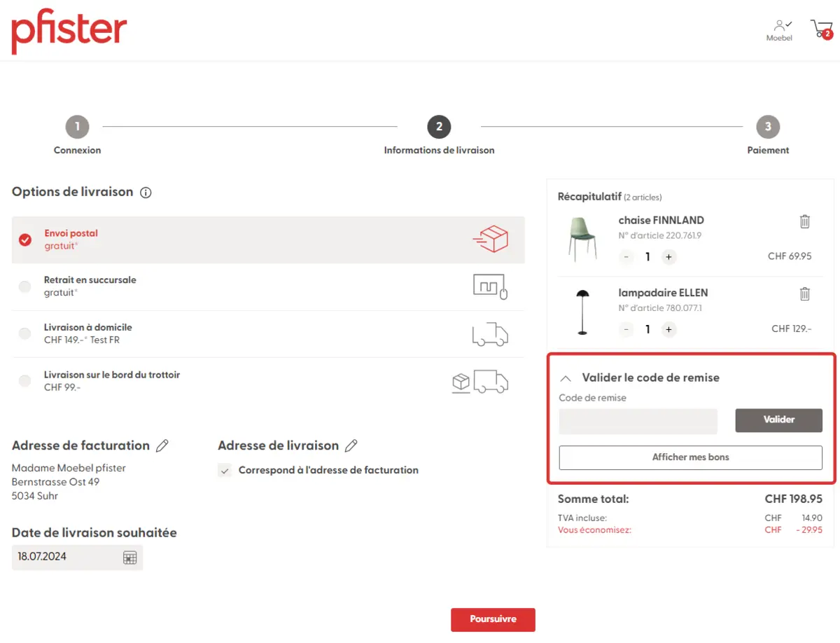Screen dimensions: 840x643
Task: Edit Adresse de facturation pencil icon
Action: click(162, 445)
